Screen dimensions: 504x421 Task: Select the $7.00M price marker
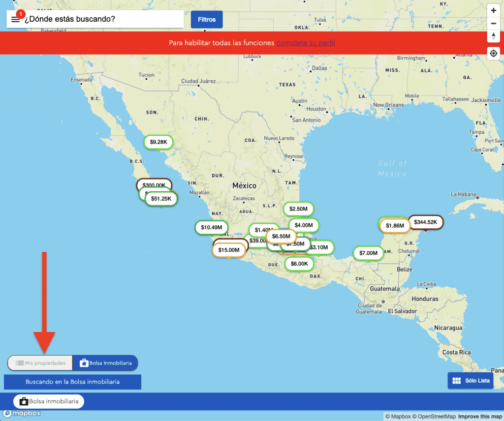click(x=368, y=253)
